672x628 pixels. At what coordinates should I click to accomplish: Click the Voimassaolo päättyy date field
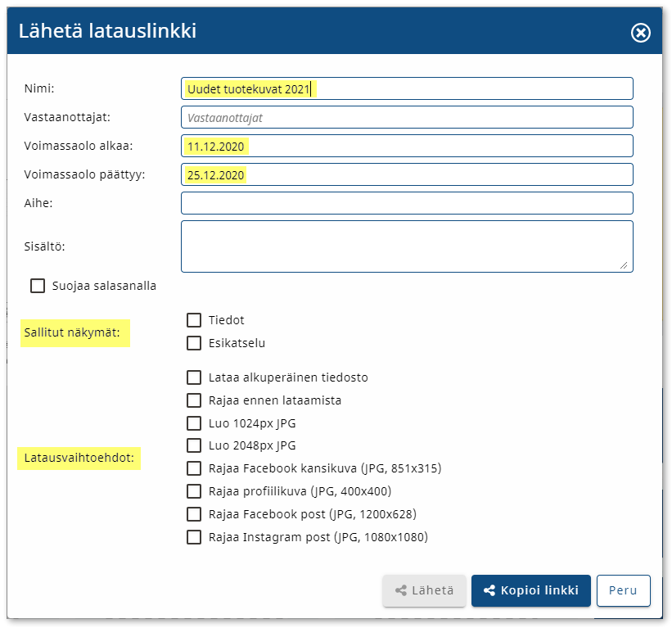[x=407, y=175]
